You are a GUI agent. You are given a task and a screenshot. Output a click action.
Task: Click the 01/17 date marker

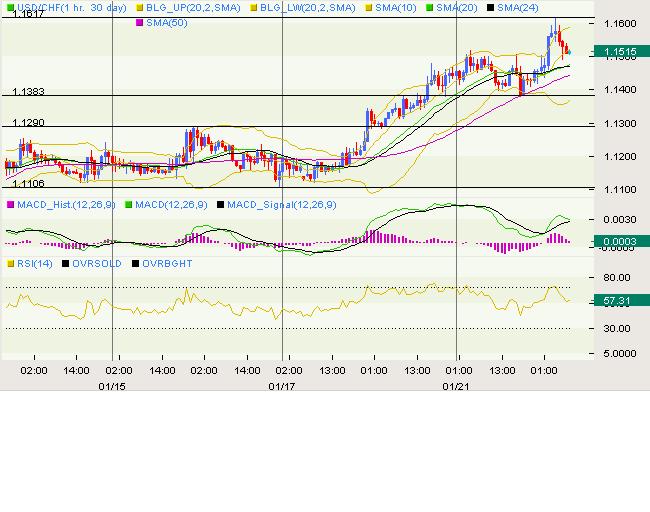pyautogui.click(x=282, y=386)
